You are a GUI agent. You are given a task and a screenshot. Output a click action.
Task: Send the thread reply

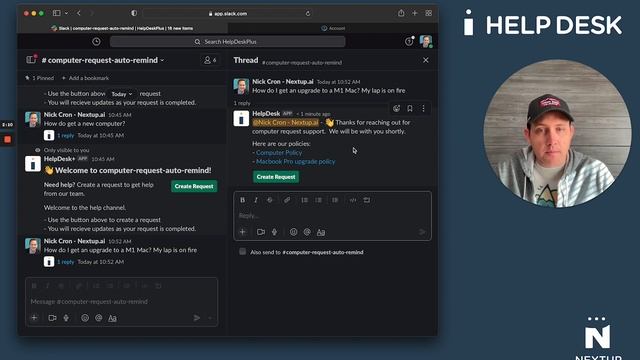(422, 232)
